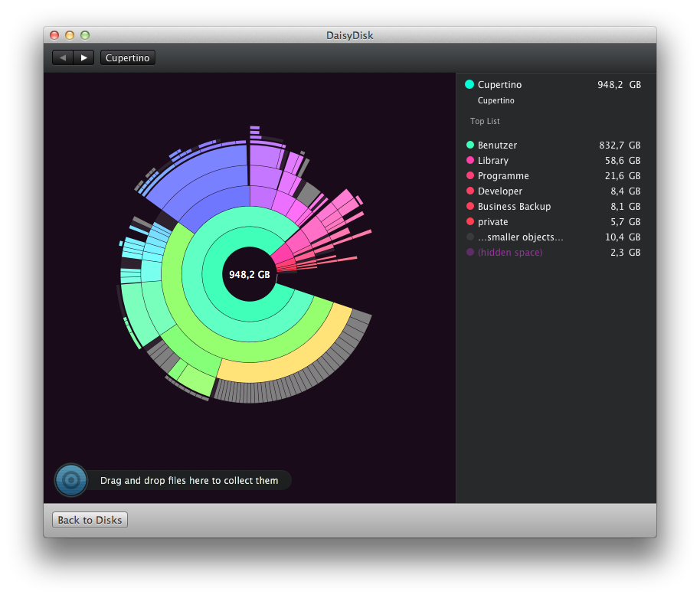Viewport: 700px width, 598px height.
Task: Click the Drag and drop collector label
Action: tap(189, 481)
